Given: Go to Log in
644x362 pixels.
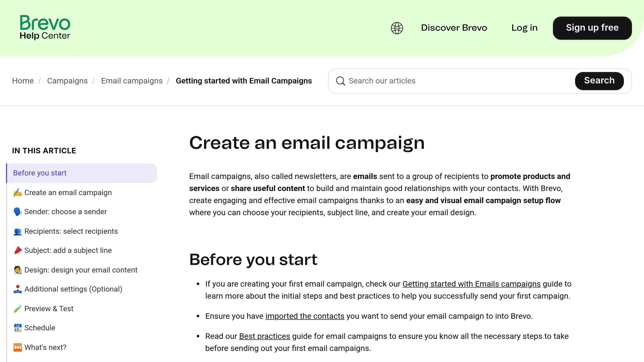Looking at the screenshot, I should click(525, 28).
